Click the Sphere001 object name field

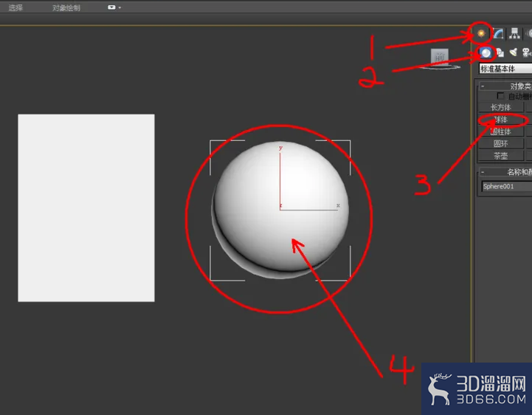tap(507, 186)
